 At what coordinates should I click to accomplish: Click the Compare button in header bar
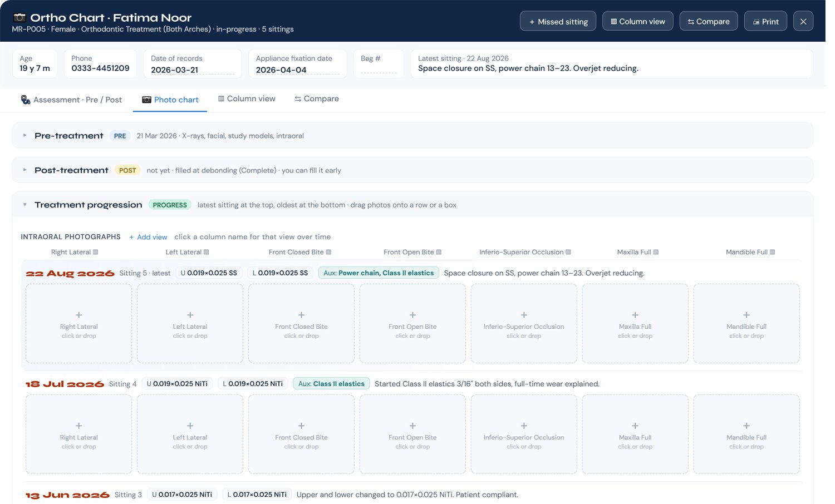coord(709,21)
